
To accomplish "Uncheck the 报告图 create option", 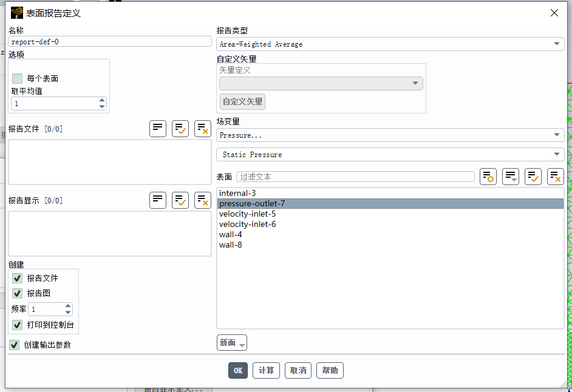I will pyautogui.click(x=17, y=293).
